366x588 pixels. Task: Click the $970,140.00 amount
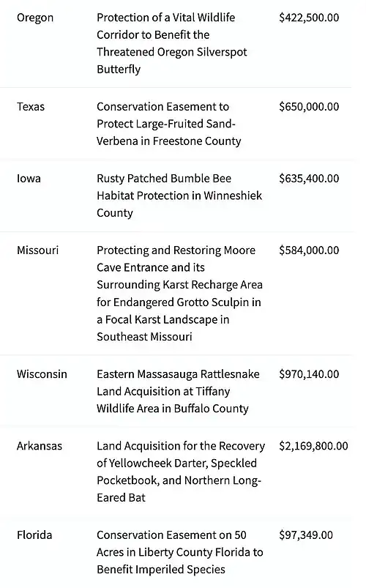coord(309,374)
